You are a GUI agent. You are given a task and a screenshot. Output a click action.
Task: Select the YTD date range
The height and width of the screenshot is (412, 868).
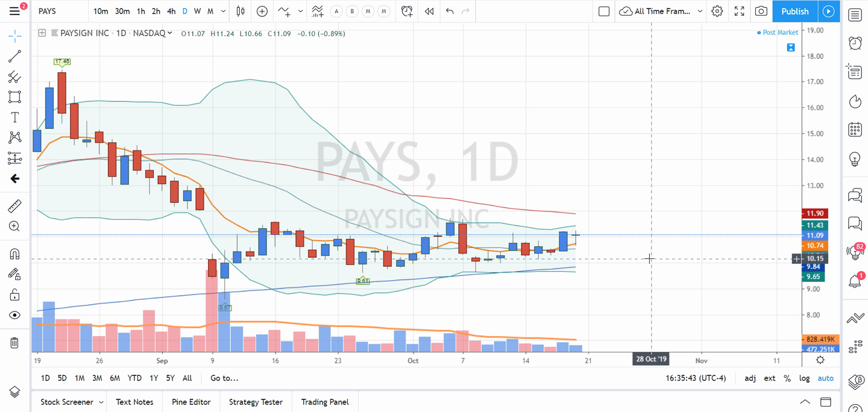pos(134,378)
